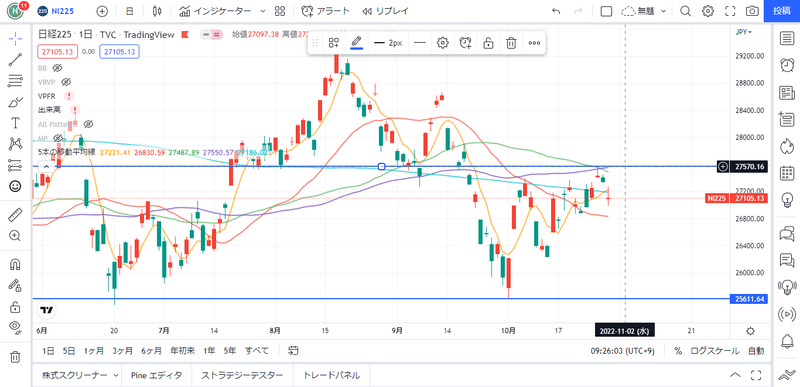800x387 pixels.
Task: Open the go to date picker
Action: [293, 351]
